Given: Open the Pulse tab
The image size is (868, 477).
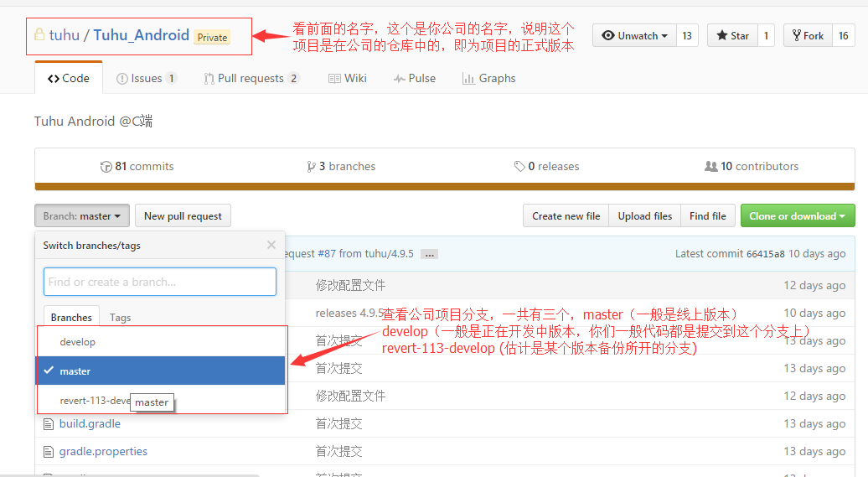Looking at the screenshot, I should (x=415, y=78).
